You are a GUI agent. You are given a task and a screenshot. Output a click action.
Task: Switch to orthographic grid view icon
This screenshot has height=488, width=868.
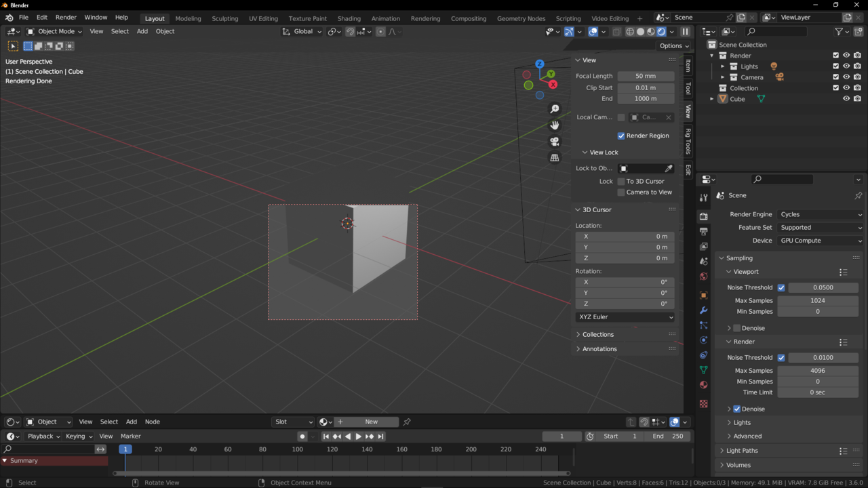555,158
